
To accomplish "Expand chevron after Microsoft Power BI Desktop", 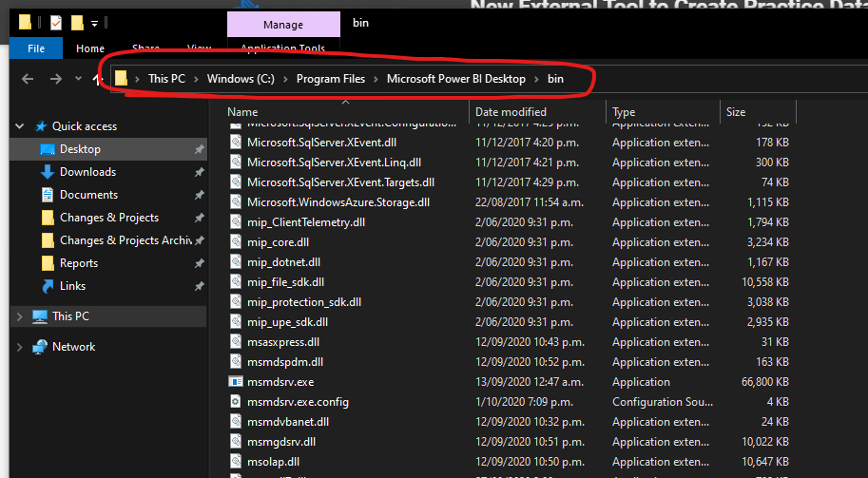I will 536,79.
